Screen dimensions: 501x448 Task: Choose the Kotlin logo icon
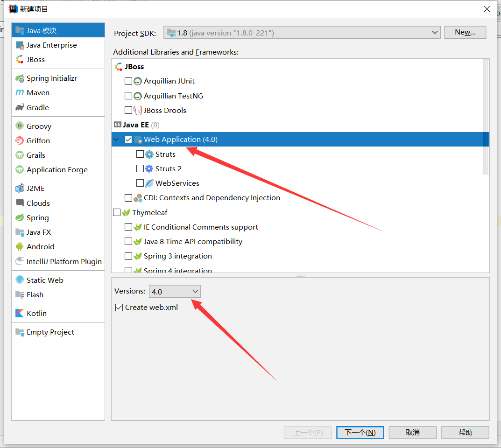[20, 313]
